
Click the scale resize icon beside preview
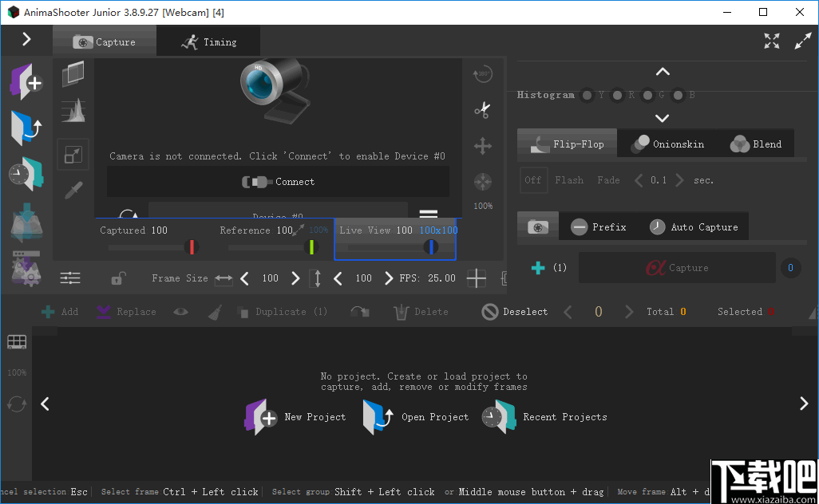click(73, 155)
